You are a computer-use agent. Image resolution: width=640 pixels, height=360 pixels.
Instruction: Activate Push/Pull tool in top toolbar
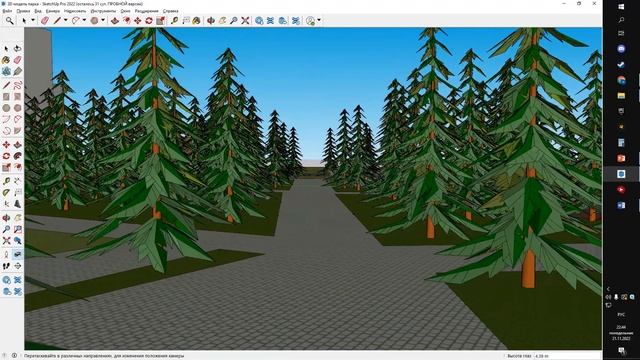coord(115,20)
